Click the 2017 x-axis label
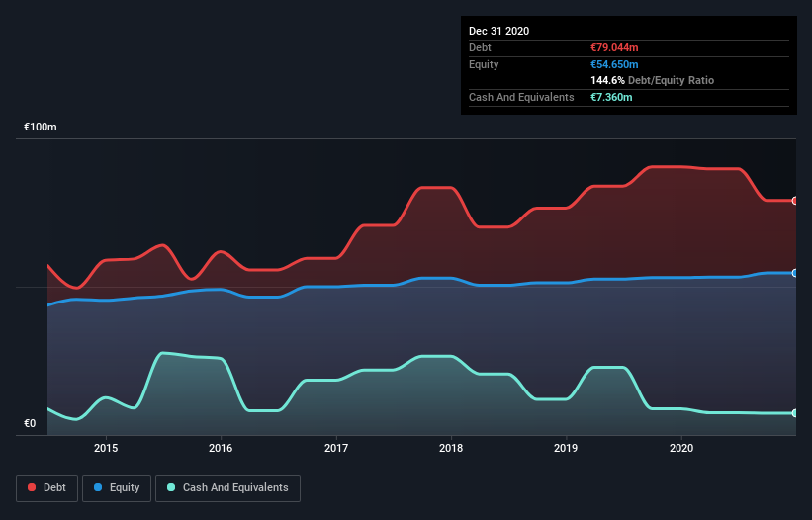812x520 pixels. (x=336, y=448)
